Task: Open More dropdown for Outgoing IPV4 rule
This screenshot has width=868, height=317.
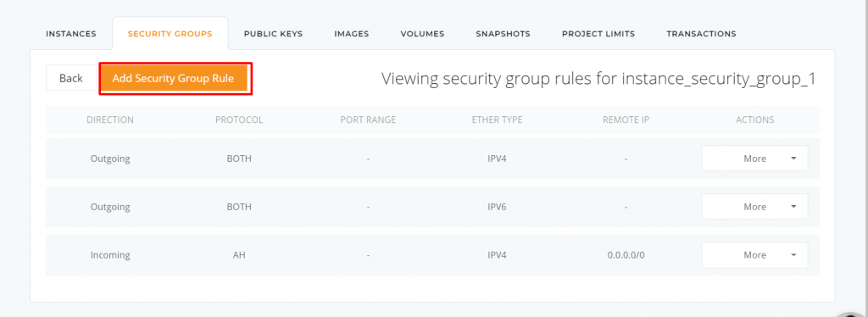Action: point(754,158)
